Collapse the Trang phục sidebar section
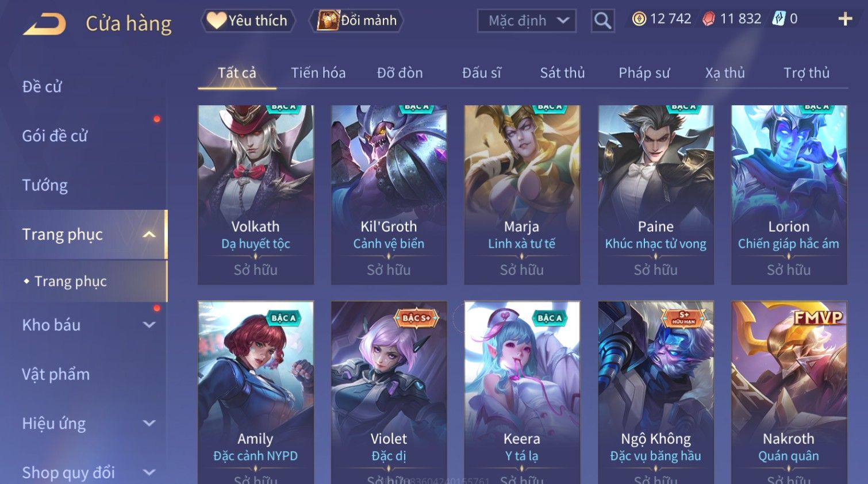868x484 pixels. tap(149, 235)
